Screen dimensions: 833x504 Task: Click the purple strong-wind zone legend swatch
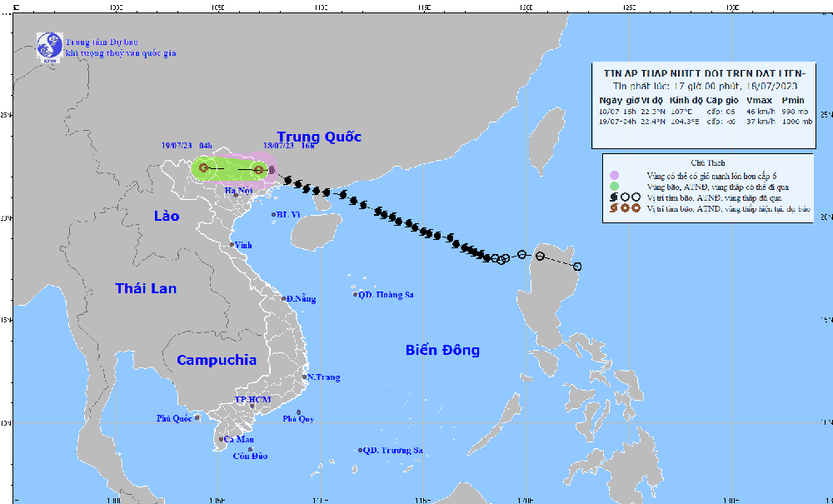(x=615, y=175)
